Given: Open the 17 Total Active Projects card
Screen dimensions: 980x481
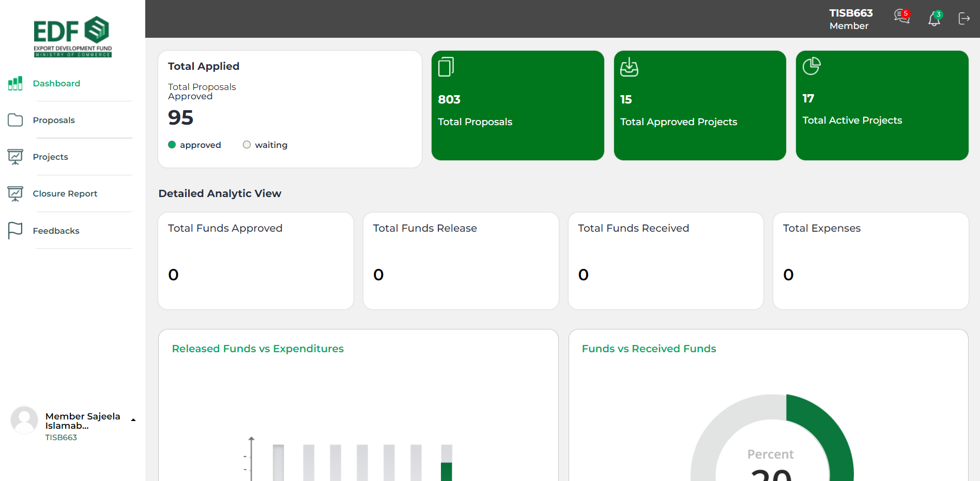Looking at the screenshot, I should pyautogui.click(x=882, y=106).
